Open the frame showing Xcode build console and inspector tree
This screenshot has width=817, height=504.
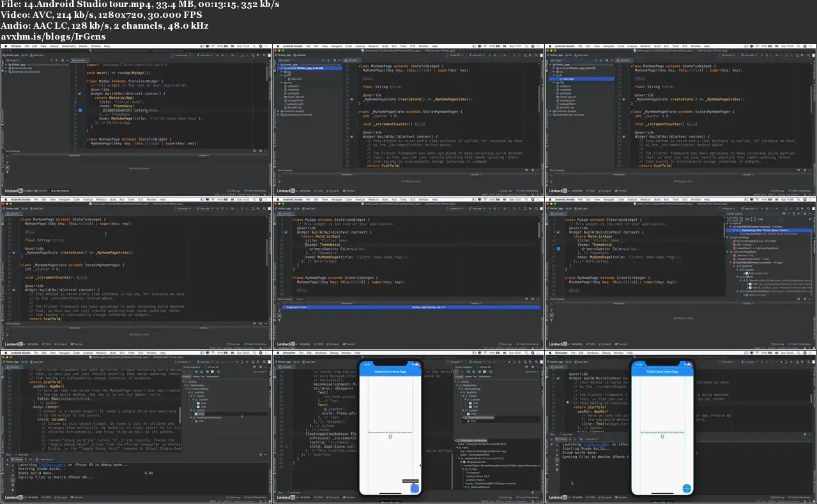click(x=137, y=425)
